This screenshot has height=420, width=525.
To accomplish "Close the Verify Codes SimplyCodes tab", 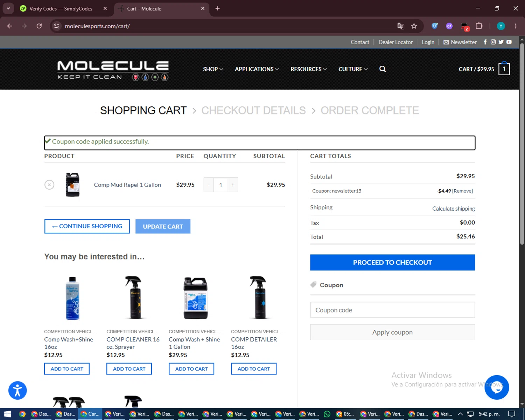I will point(105,8).
